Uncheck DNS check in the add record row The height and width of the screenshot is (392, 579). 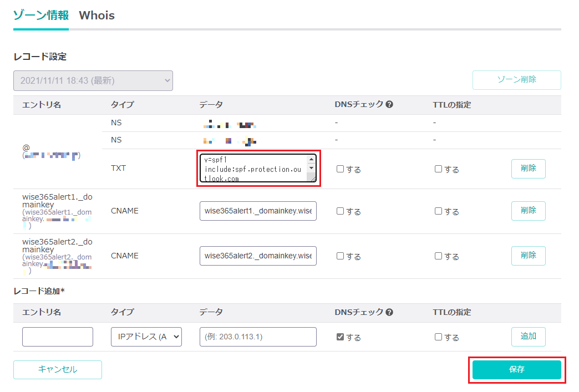341,337
